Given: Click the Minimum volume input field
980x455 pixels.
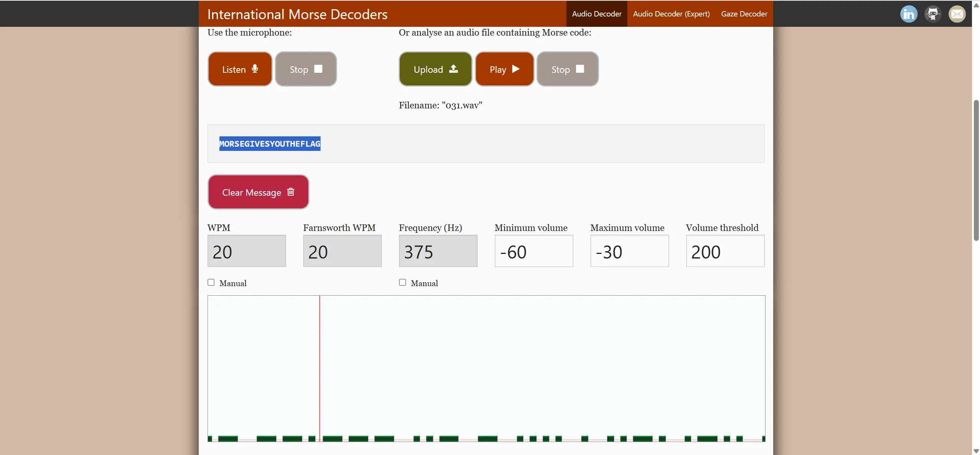Looking at the screenshot, I should coord(533,251).
